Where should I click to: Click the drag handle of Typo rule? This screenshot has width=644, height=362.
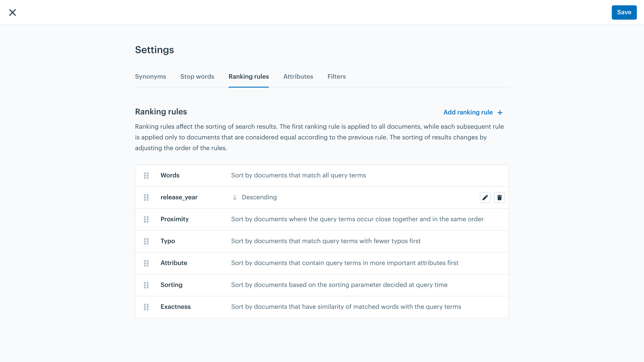click(x=146, y=241)
